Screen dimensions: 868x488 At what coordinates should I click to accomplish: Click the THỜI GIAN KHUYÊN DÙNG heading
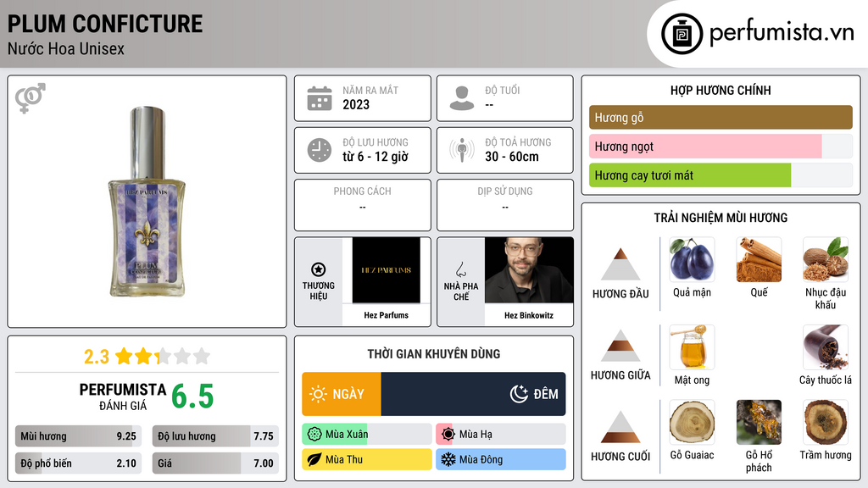pos(434,354)
